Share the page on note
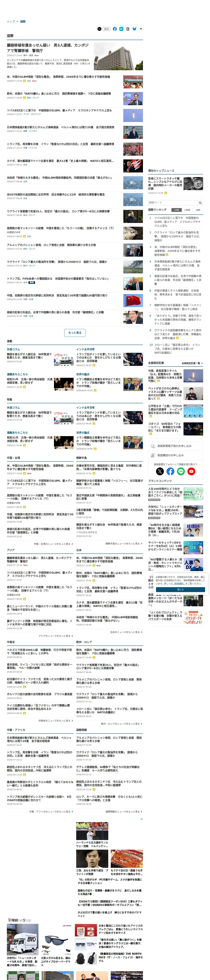Screen dimensions: 210x980 click(141, 29)
